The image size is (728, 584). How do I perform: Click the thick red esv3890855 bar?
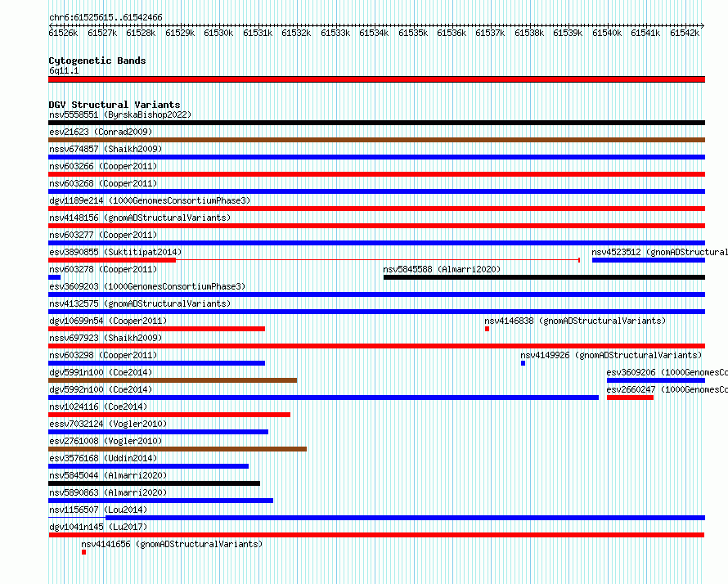tap(112, 260)
